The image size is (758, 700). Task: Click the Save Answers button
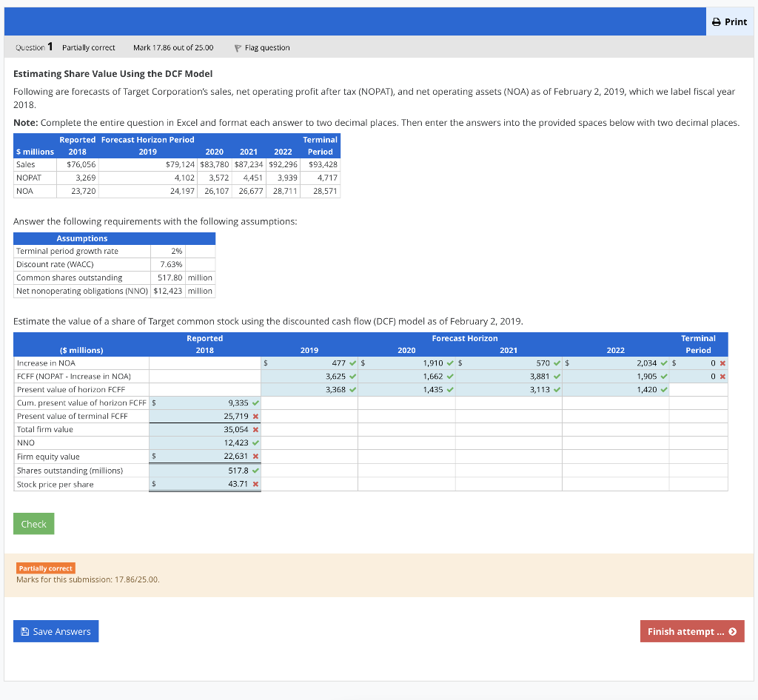pyautogui.click(x=56, y=630)
